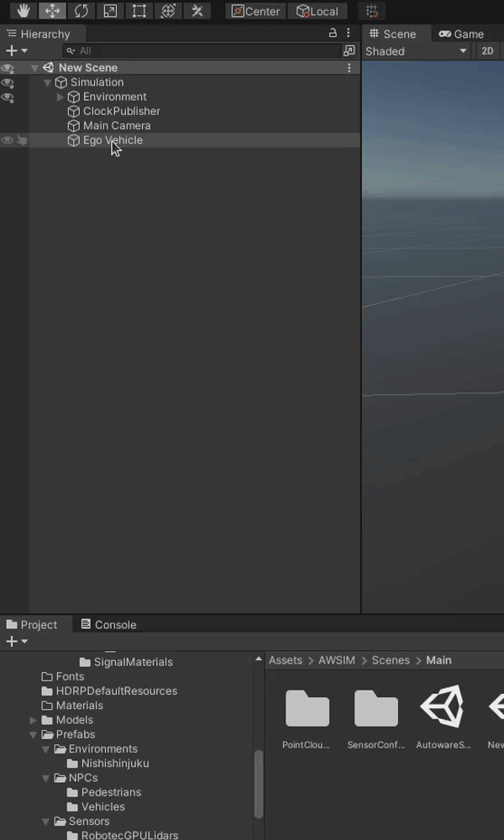Select Environment object in Hierarchy
504x840 pixels.
click(x=114, y=97)
